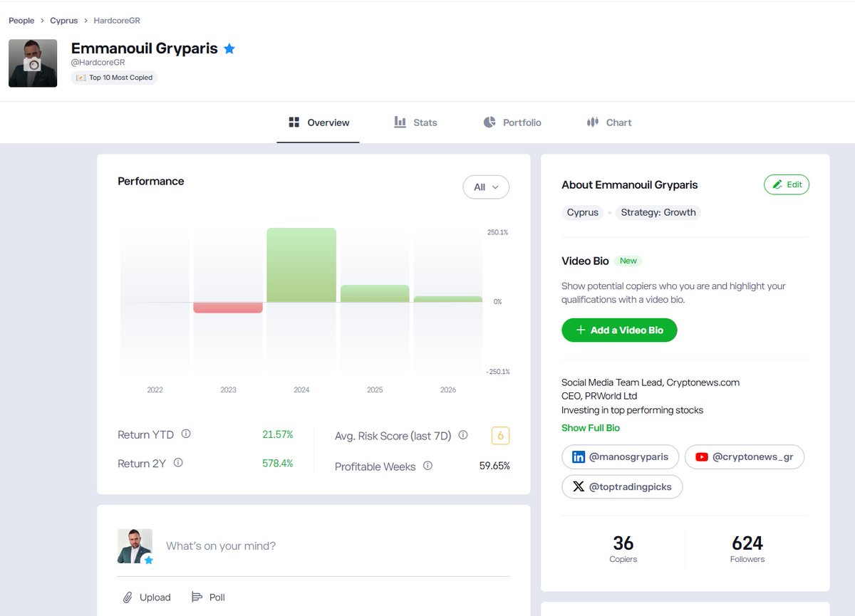Screen dimensions: 855x616
Task: Open the All time range dropdown
Action: click(486, 187)
